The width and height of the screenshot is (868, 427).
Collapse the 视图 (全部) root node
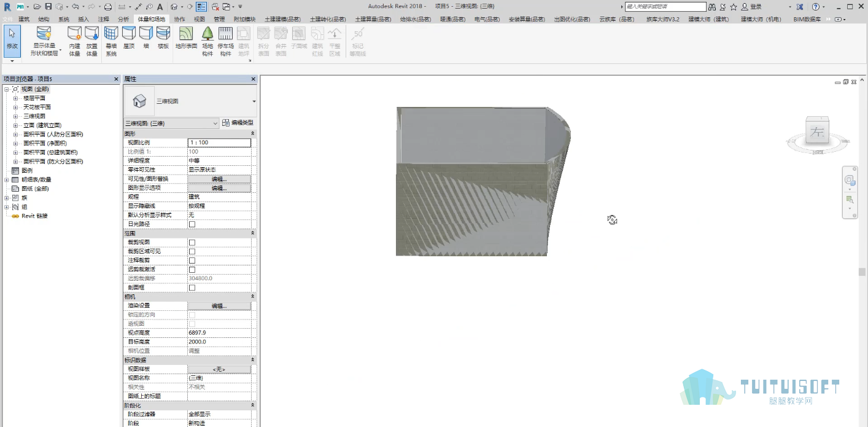click(7, 89)
